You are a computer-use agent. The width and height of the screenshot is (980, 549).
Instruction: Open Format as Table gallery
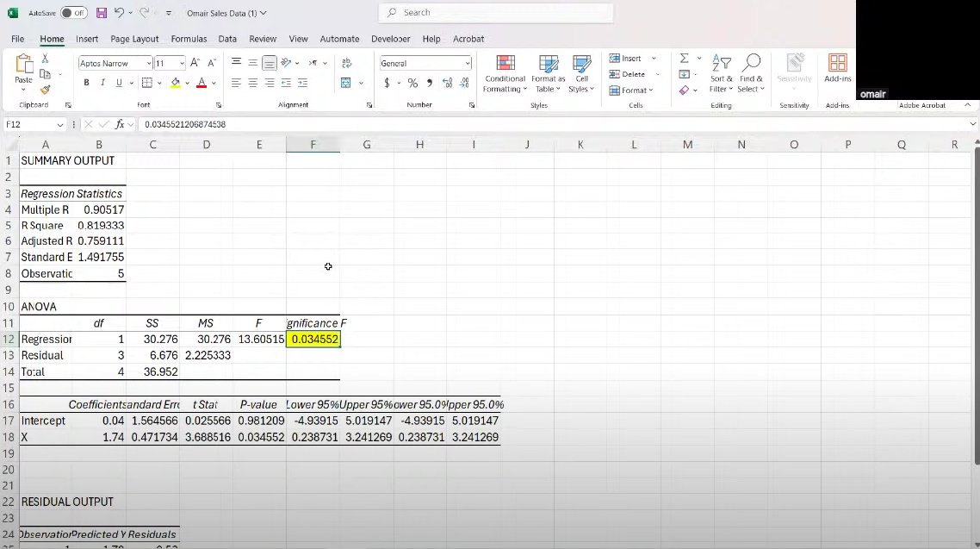tap(548, 74)
